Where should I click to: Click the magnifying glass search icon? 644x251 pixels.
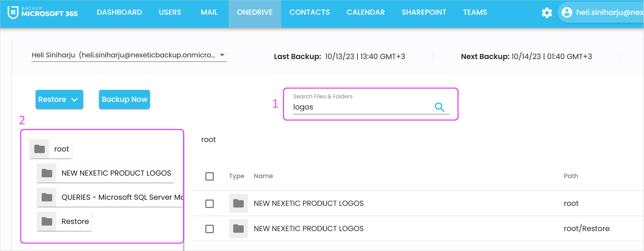click(x=439, y=107)
